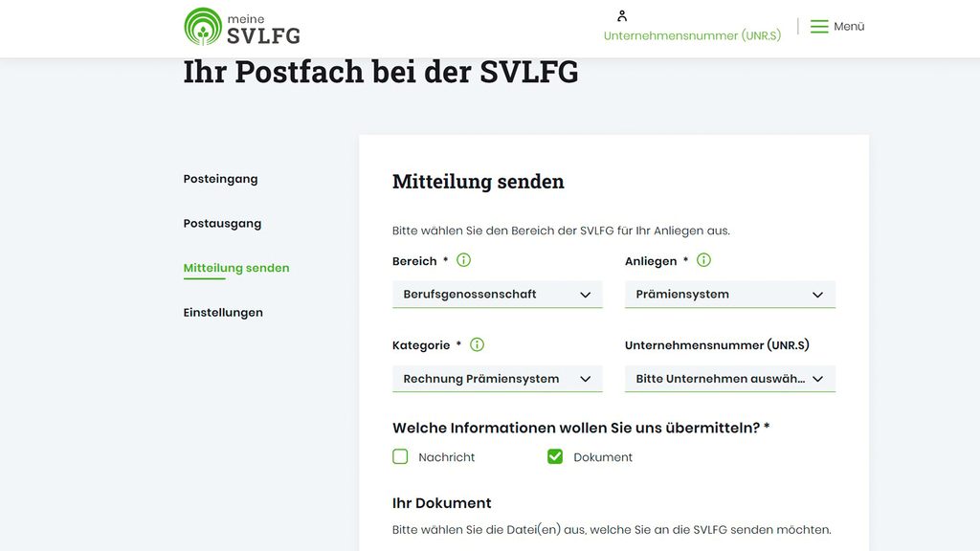
Task: Switch to Posteingang in the sidebar
Action: [x=219, y=179]
